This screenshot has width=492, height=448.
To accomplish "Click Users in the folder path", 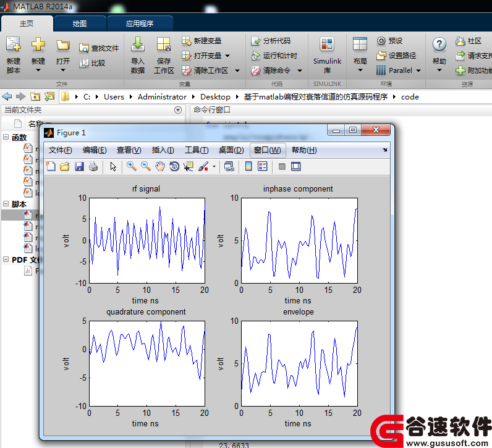I will point(114,96).
